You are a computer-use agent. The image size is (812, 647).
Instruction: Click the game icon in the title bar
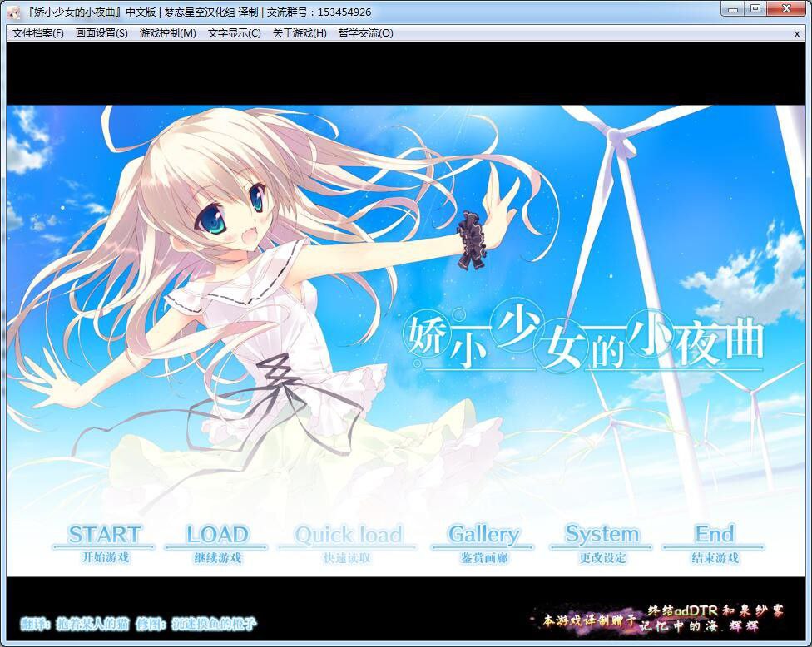(x=12, y=11)
